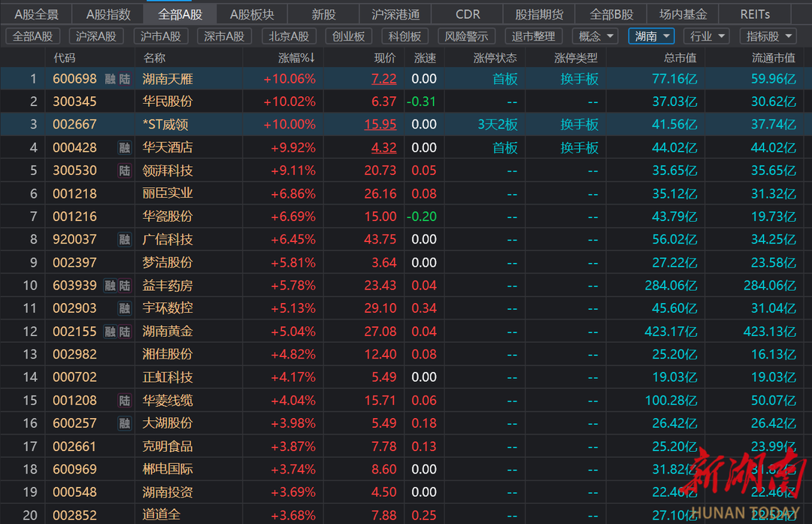This screenshot has width=812, height=524.
Task: Select the 梦洁股份 stock name
Action: tap(168, 262)
